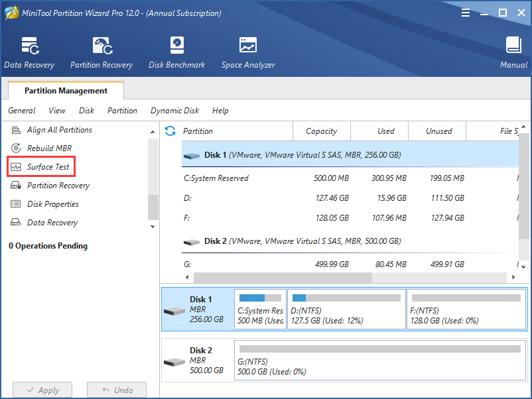Open the Dynamic Disk menu

click(174, 111)
